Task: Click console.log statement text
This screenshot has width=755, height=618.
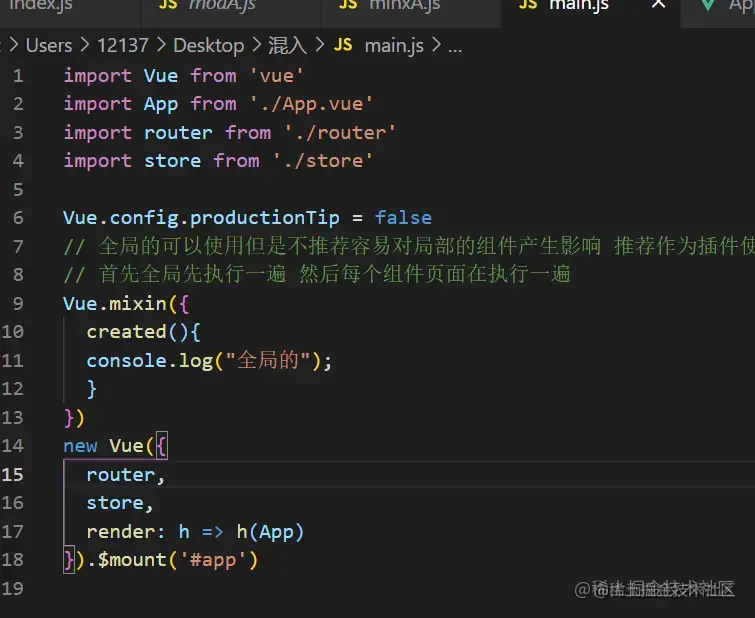Action: 209,361
